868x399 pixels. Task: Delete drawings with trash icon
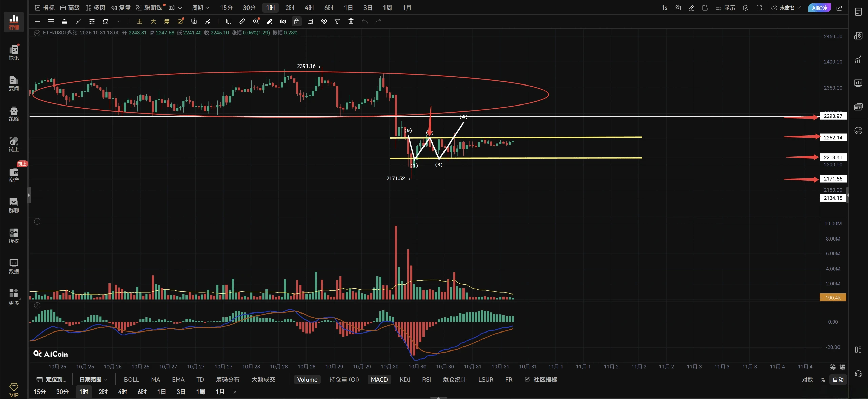pyautogui.click(x=351, y=21)
